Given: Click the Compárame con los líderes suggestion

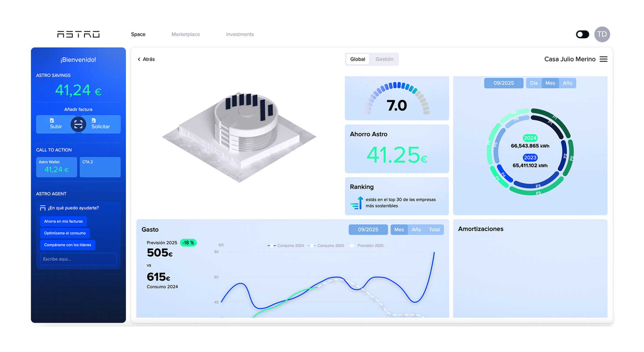Looking at the screenshot, I should (x=68, y=245).
